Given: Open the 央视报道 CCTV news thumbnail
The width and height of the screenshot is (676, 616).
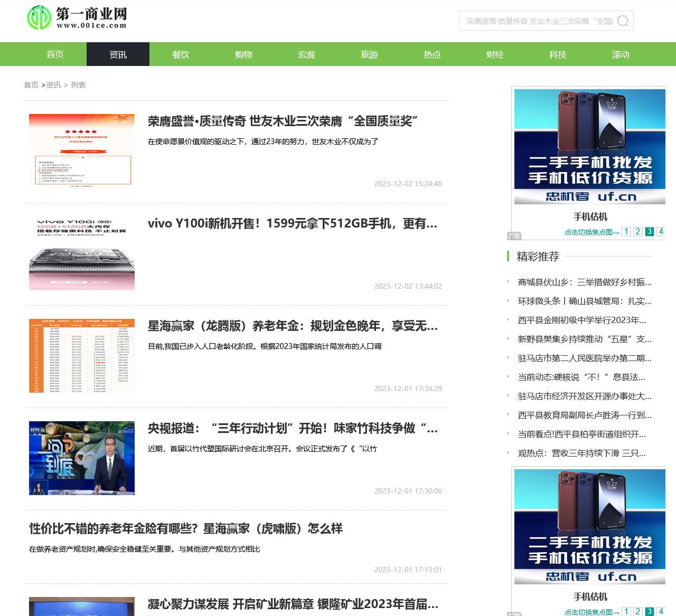Looking at the screenshot, I should [82, 458].
